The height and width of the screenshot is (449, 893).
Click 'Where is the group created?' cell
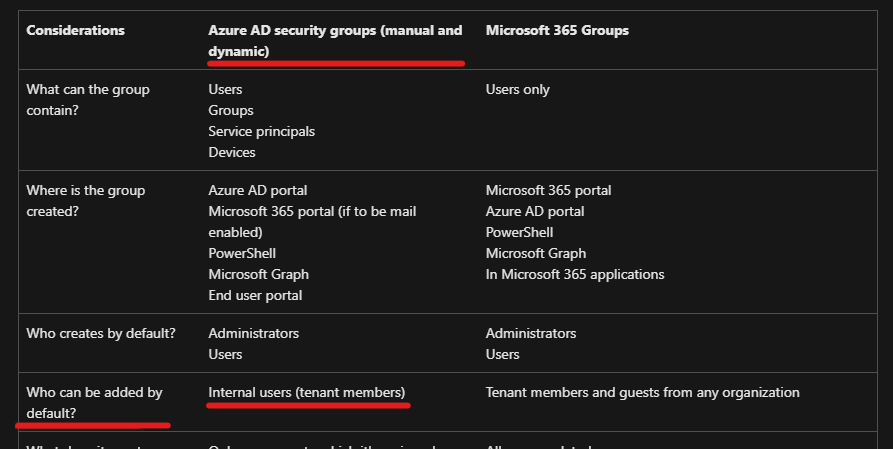[x=85, y=201]
